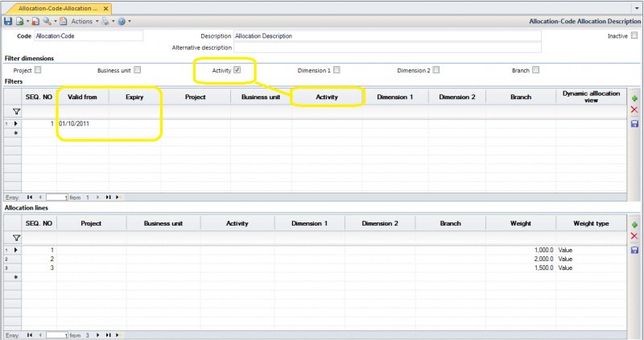Go to next entry in Filters navigator
This screenshot has height=340, width=644.
(x=97, y=197)
